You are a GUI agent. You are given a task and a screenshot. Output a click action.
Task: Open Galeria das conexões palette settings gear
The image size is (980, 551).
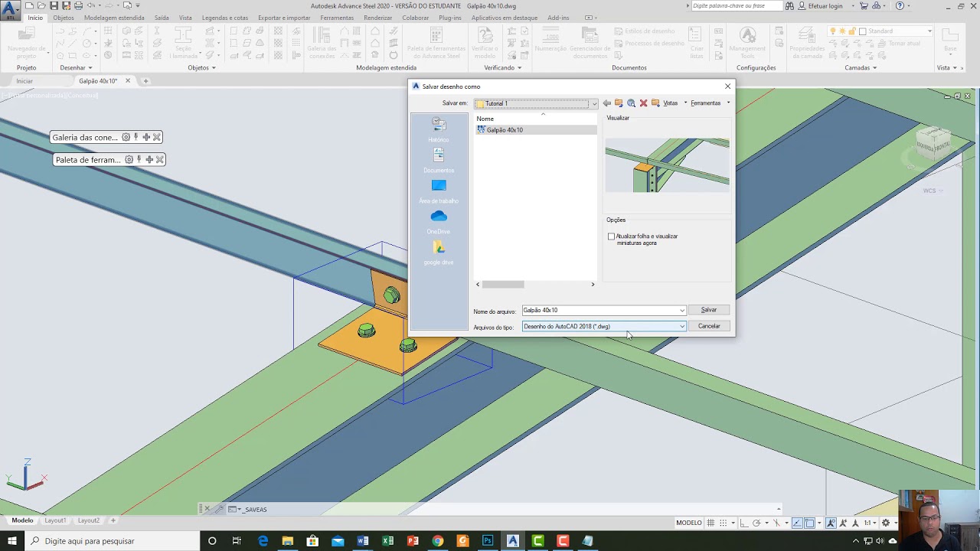click(x=126, y=137)
